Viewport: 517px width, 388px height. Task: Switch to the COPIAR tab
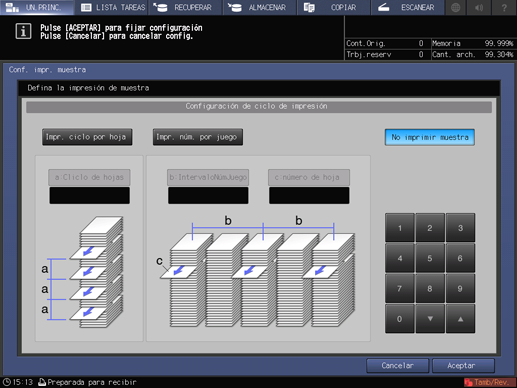[334, 7]
